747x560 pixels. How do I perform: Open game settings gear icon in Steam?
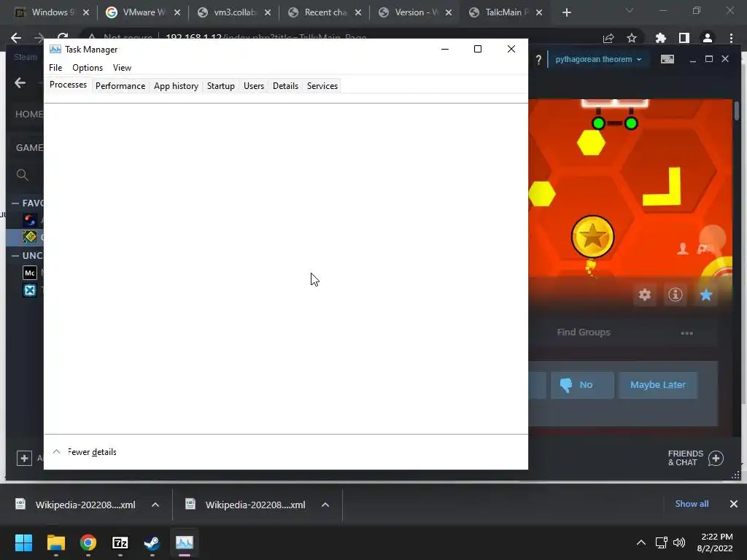click(645, 295)
